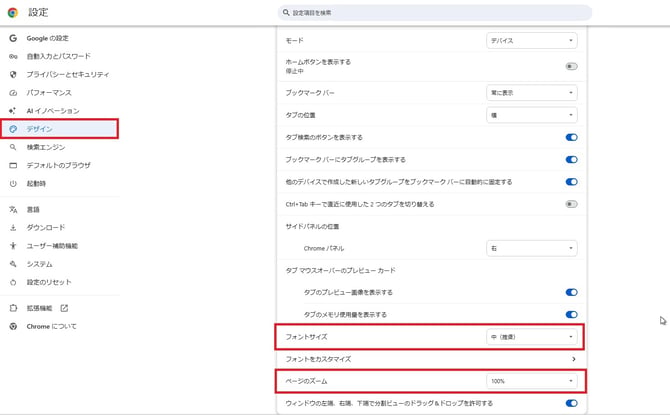Open the ブックマーク バー dropdown showing 常に表示
This screenshot has width=670, height=415.
click(x=532, y=93)
